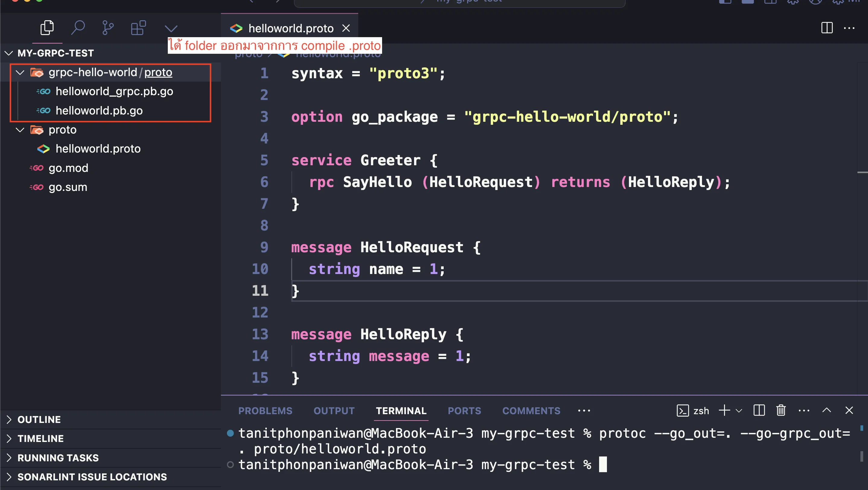Click the go file icon beside helloworld_grpc.pb.go
Image resolution: width=868 pixels, height=490 pixels.
[x=43, y=92]
